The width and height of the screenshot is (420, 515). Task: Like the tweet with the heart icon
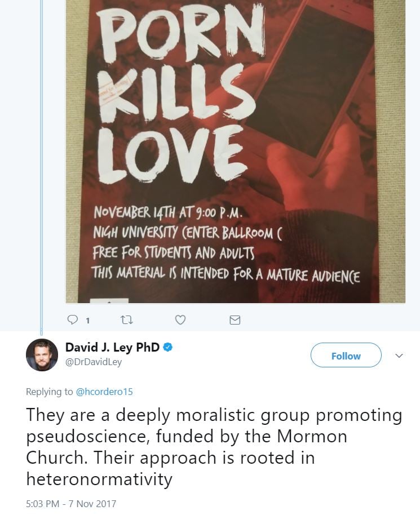click(180, 320)
